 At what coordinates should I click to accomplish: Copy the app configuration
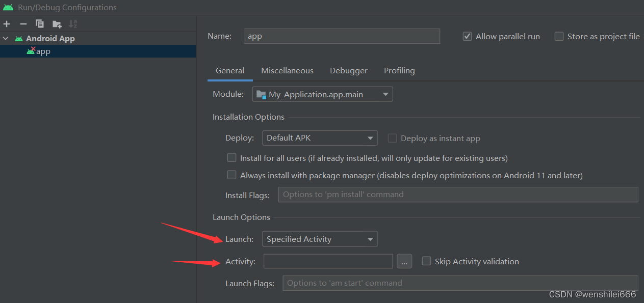[40, 23]
